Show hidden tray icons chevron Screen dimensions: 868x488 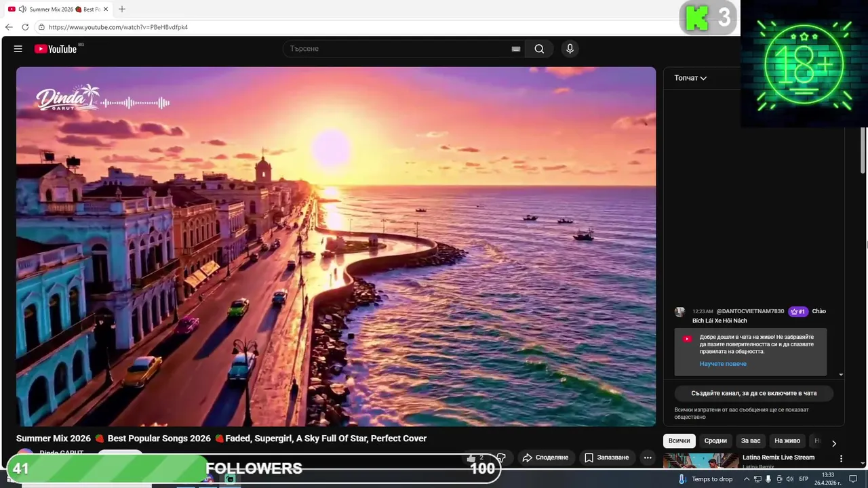(746, 479)
